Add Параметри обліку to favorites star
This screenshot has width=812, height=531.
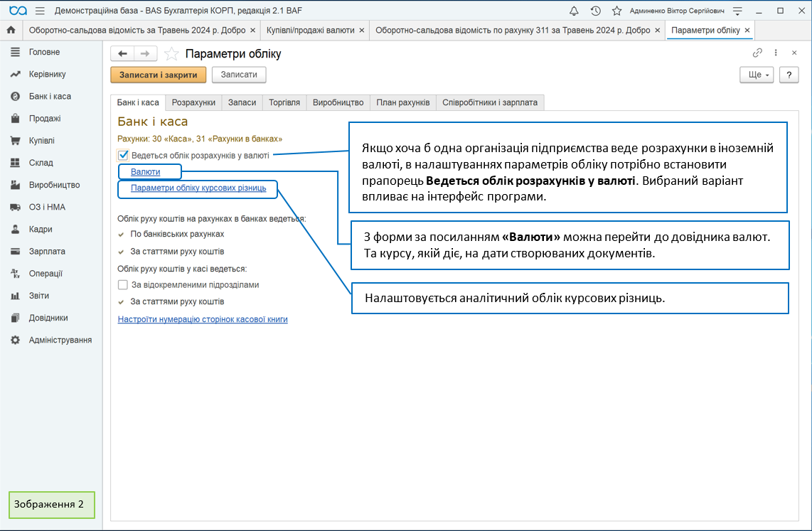(171, 54)
